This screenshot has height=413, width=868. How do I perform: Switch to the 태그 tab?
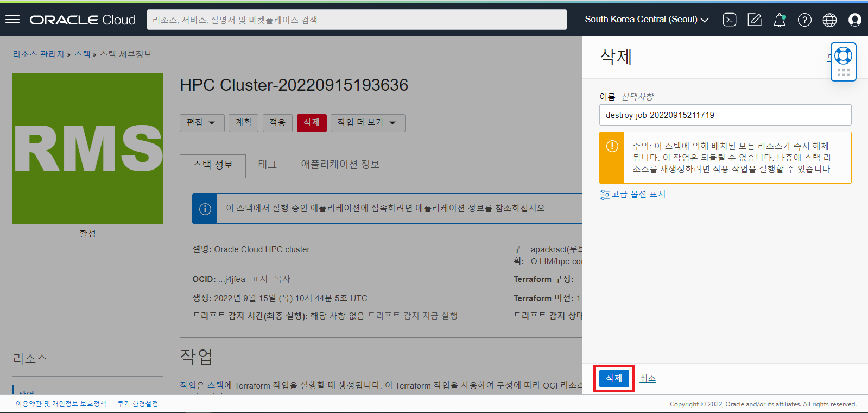click(x=267, y=164)
